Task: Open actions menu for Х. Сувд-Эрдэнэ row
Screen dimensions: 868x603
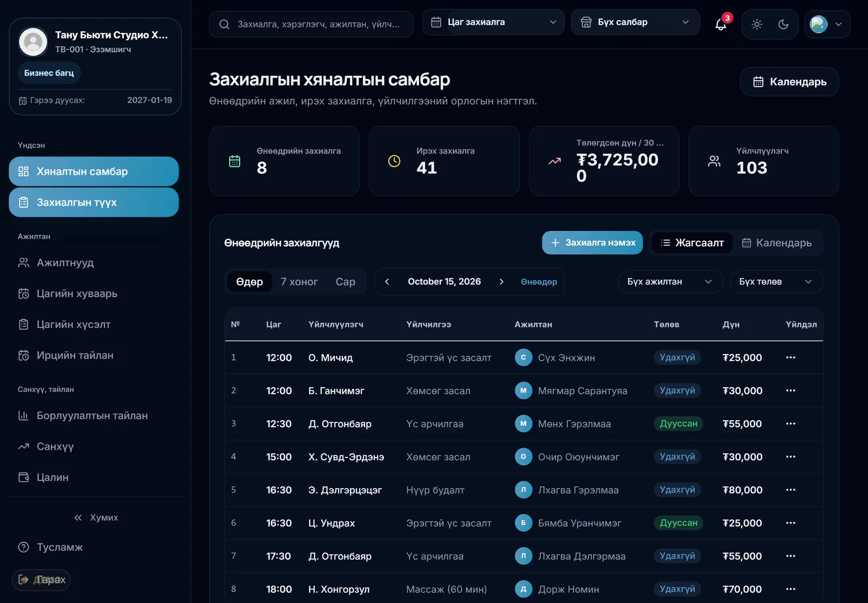Action: click(790, 457)
